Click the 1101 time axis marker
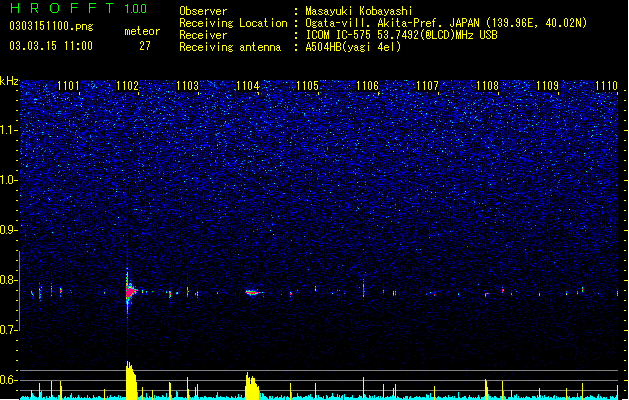The width and height of the screenshot is (629, 400). tap(68, 85)
